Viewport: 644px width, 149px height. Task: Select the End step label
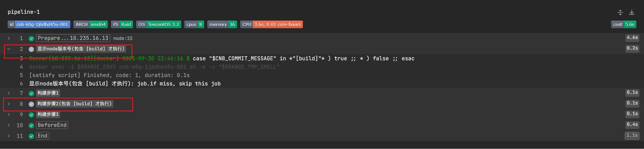pyautogui.click(x=43, y=136)
